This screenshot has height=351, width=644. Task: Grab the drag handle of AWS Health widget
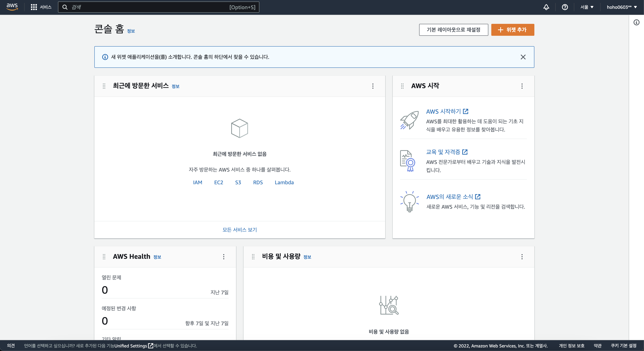tap(104, 257)
